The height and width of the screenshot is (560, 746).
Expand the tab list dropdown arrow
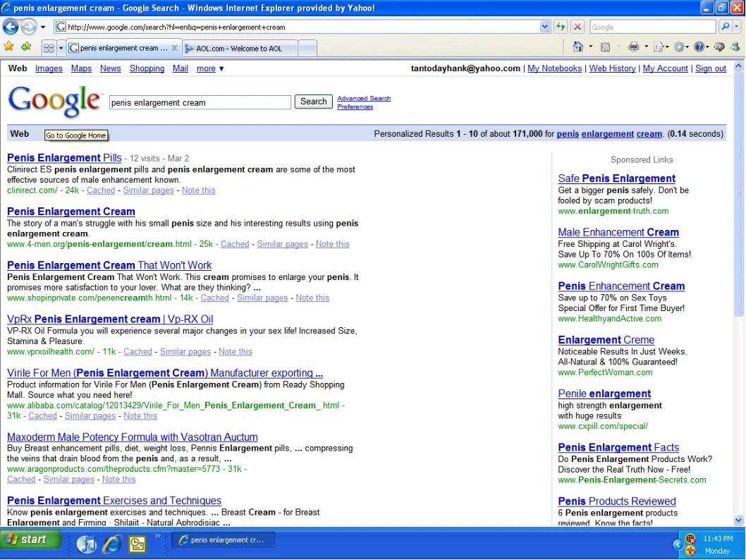61,48
